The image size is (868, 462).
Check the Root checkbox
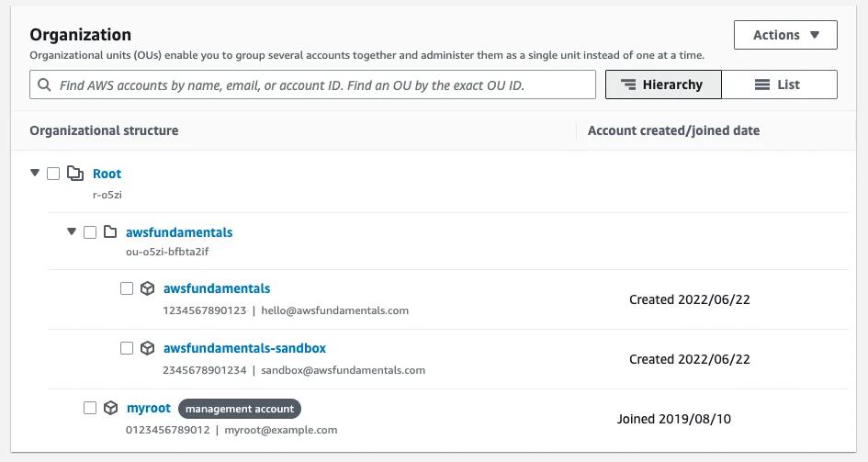click(x=53, y=174)
